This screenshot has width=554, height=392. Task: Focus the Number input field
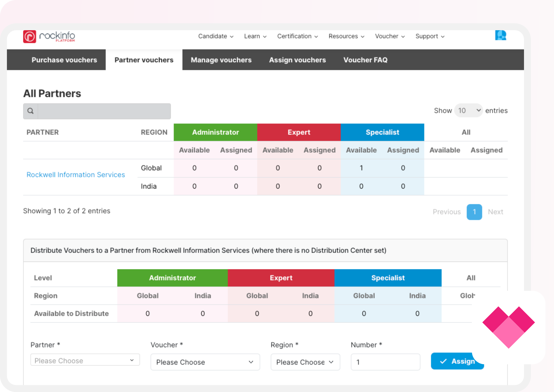(385, 362)
